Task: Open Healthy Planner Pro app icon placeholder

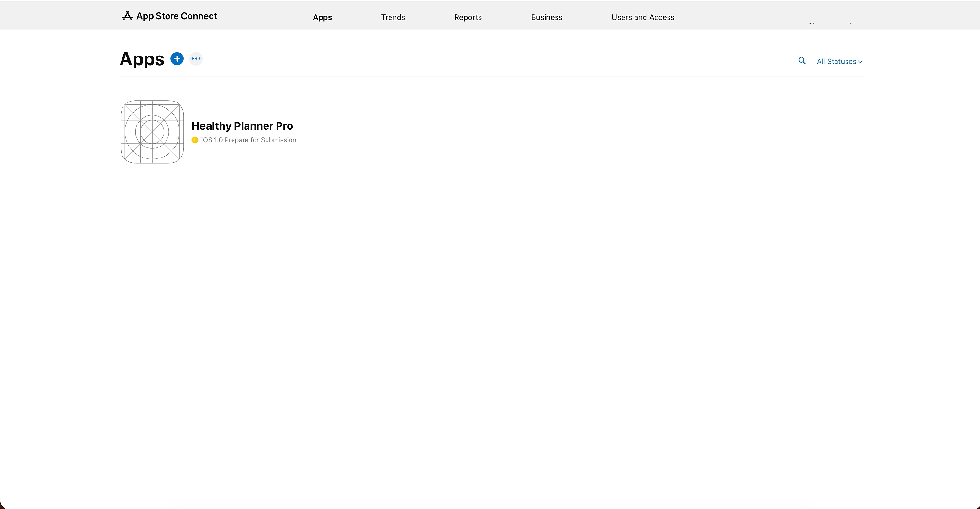Action: click(x=152, y=132)
